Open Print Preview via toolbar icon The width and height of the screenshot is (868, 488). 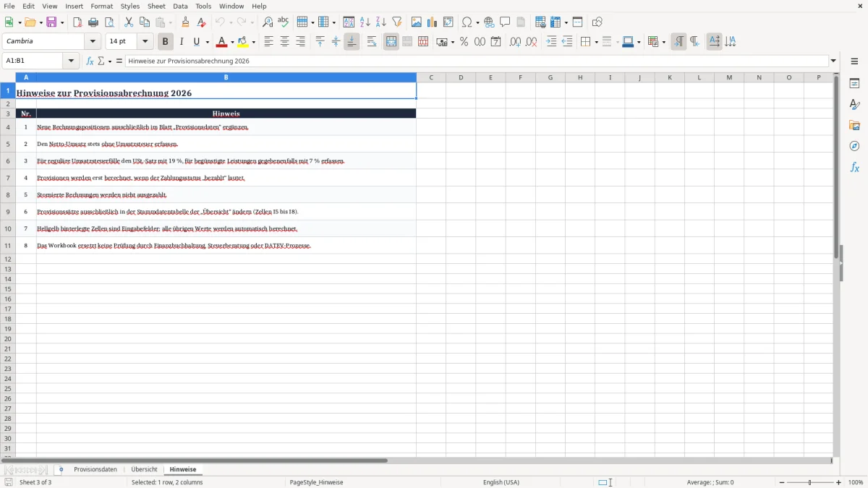click(109, 22)
